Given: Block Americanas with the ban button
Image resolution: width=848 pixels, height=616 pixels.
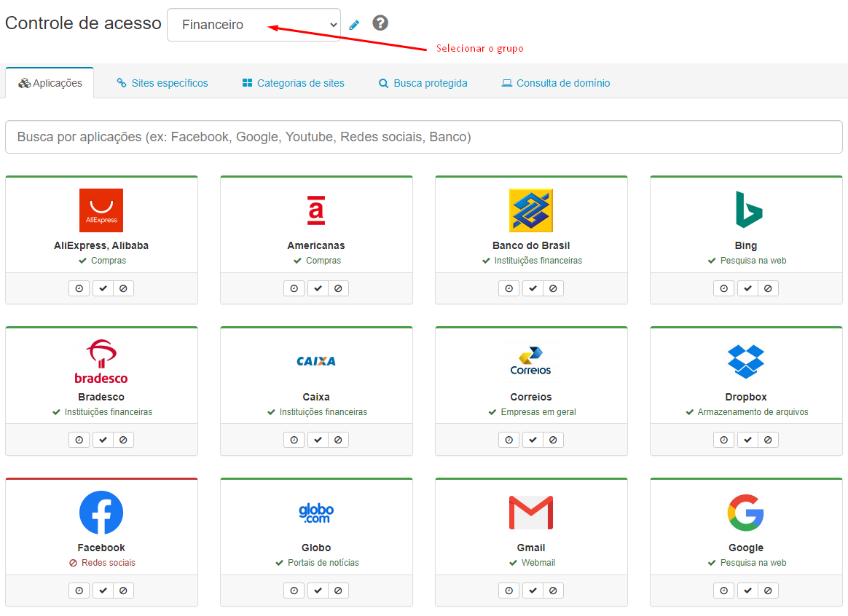Looking at the screenshot, I should pyautogui.click(x=338, y=288).
